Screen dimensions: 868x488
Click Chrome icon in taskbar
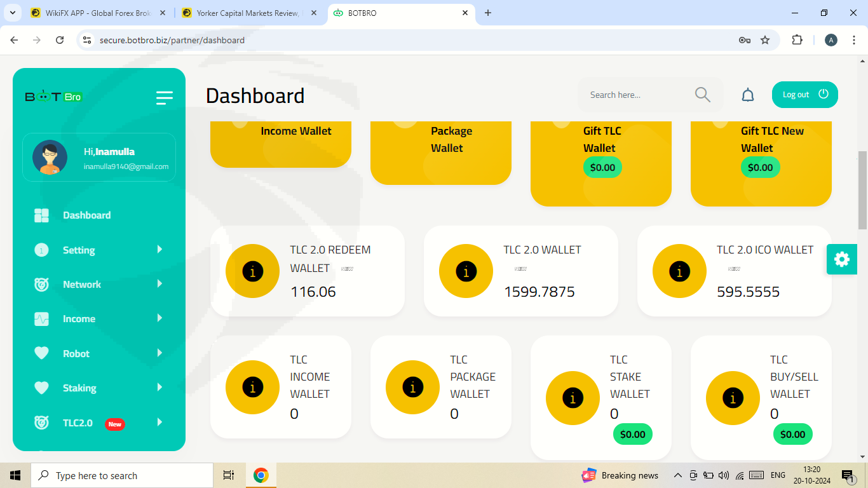tap(261, 475)
